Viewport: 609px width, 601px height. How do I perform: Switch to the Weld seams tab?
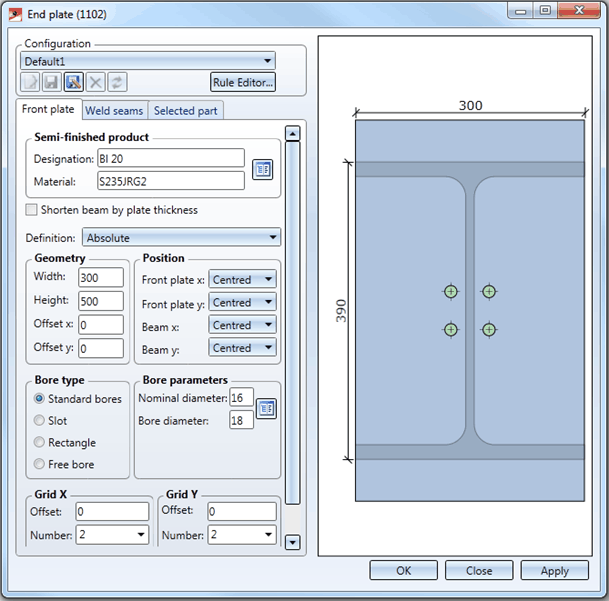pyautogui.click(x=115, y=110)
